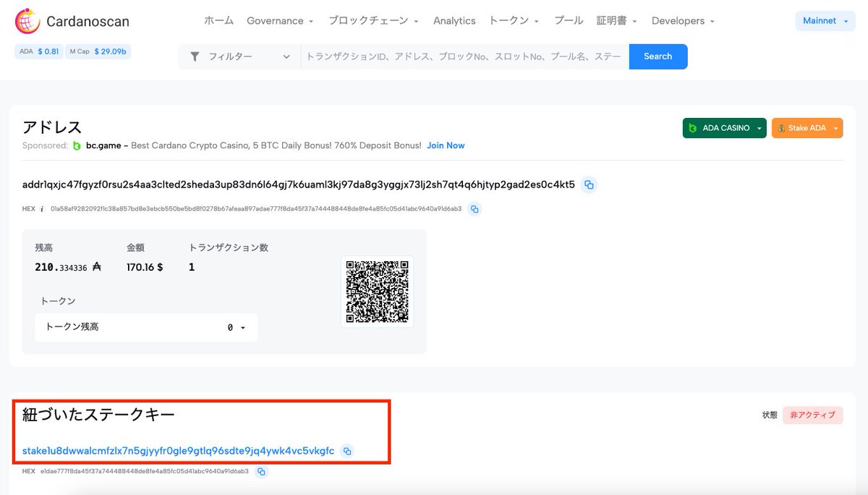
Task: Click the Join Now sponsor link
Action: [x=446, y=145]
